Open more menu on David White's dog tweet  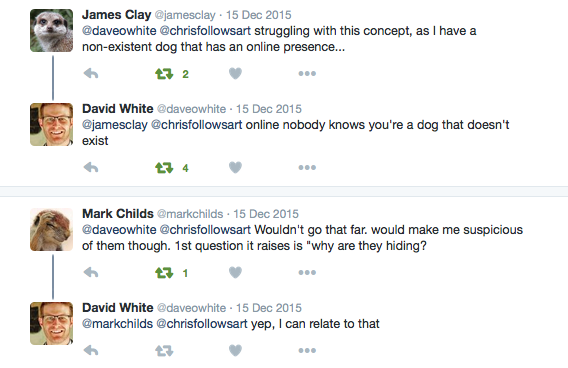[307, 167]
